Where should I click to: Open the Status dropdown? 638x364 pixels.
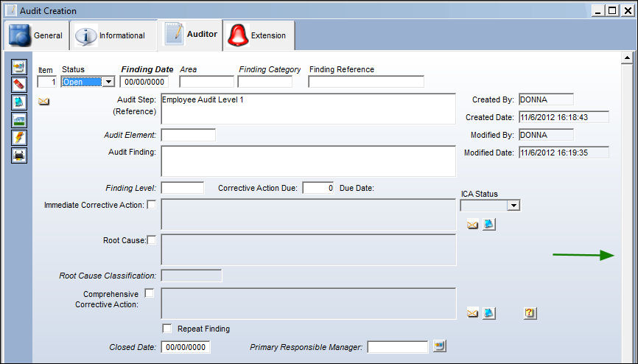(108, 82)
